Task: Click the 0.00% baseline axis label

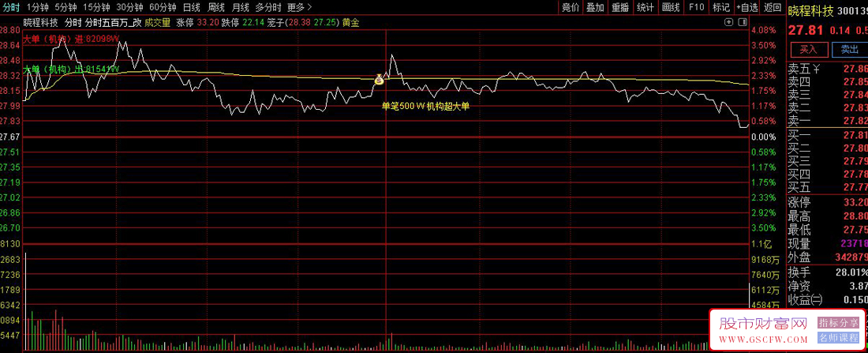Action: coord(764,137)
